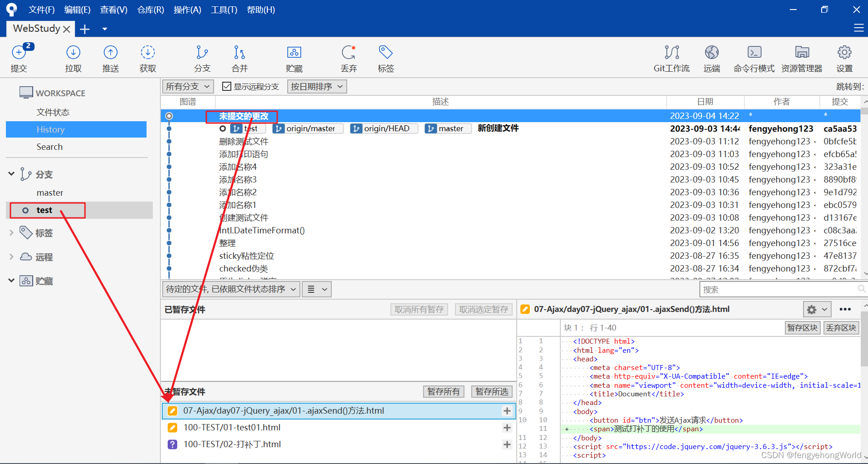This screenshot has width=868, height=464.
Task: Close the WebStudy tab
Action: (66, 29)
